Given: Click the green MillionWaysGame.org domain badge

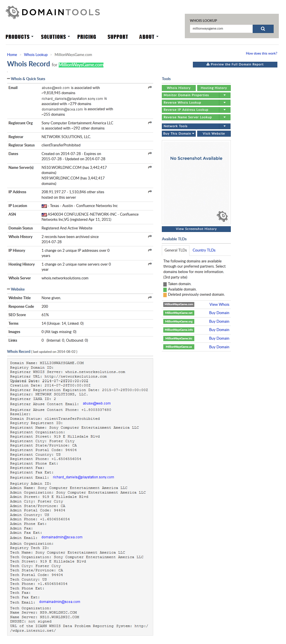Looking at the screenshot, I should pos(178,322).
